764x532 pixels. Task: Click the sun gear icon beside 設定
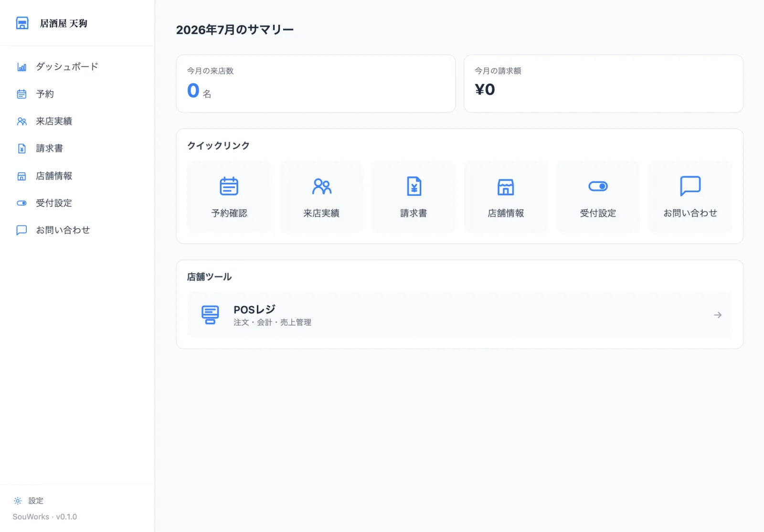coord(18,500)
